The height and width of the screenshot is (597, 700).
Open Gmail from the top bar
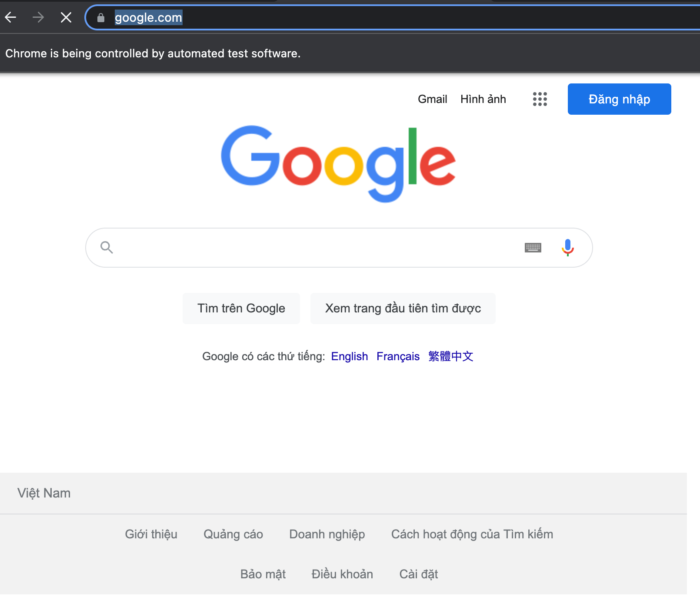432,99
